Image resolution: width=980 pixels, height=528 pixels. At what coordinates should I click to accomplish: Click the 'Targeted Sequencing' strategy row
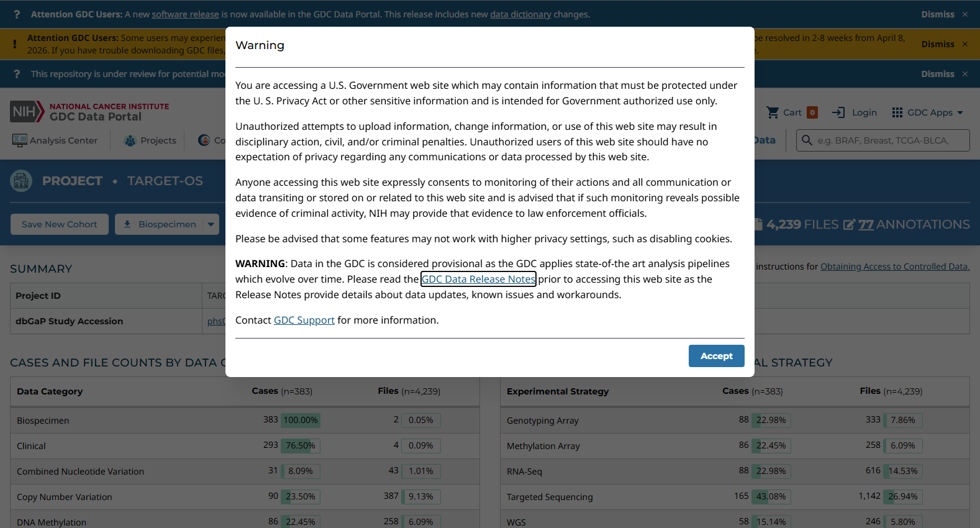point(735,497)
